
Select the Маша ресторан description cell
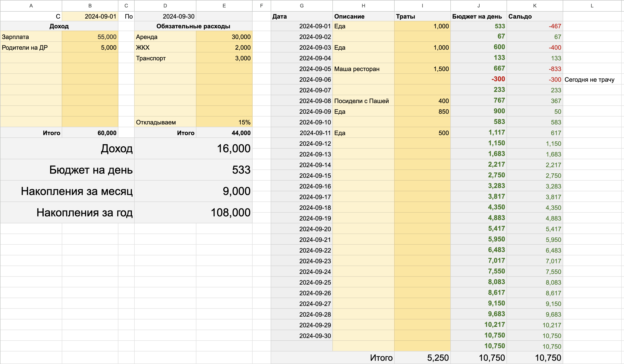point(363,68)
